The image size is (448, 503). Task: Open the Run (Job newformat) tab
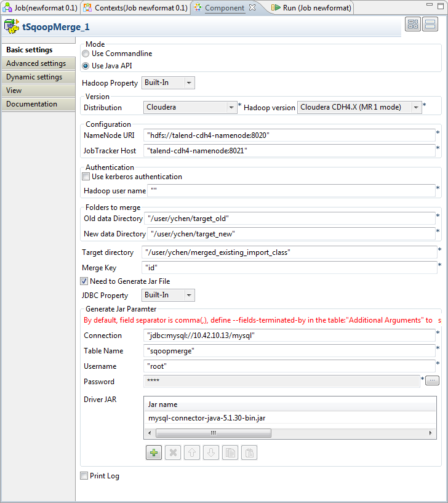(311, 8)
